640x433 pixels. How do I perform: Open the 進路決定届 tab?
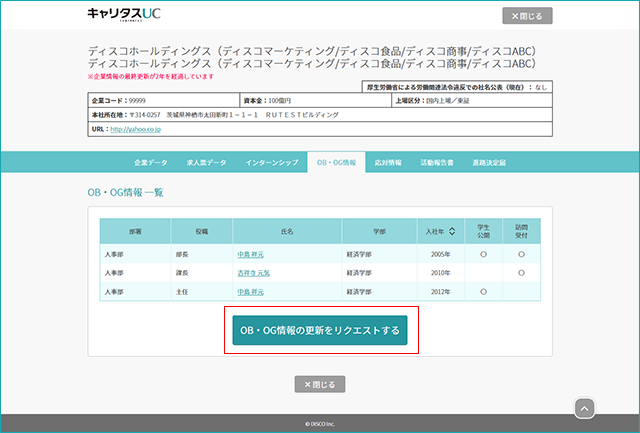coord(489,162)
